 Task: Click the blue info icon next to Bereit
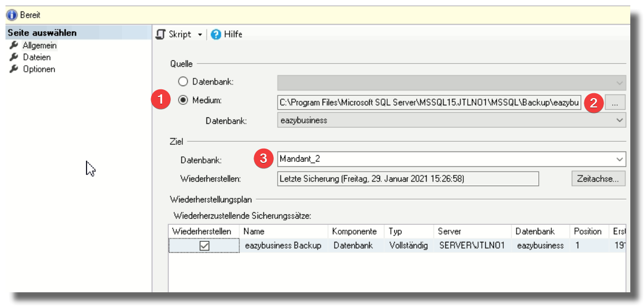tap(12, 15)
